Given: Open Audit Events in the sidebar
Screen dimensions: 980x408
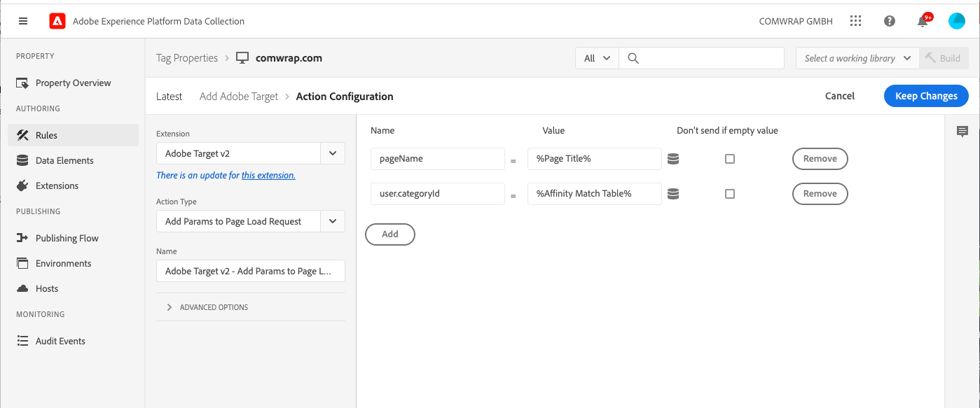Looking at the screenshot, I should tap(73, 341).
